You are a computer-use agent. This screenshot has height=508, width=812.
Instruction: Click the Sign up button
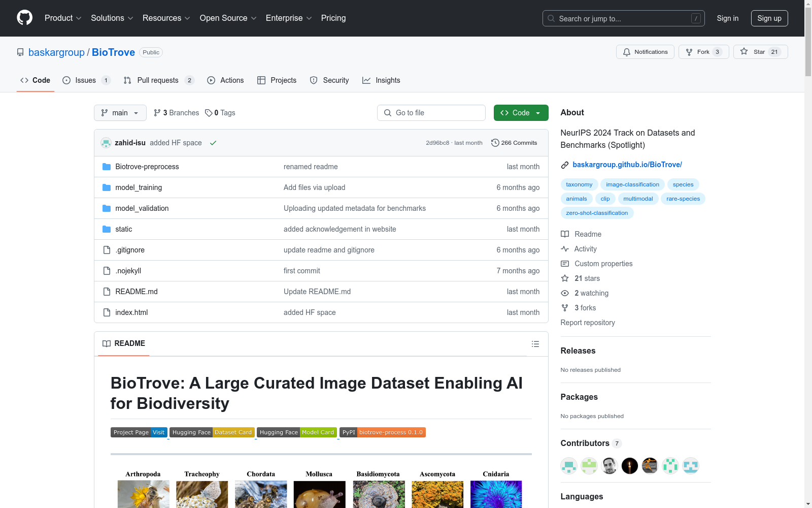pyautogui.click(x=769, y=18)
